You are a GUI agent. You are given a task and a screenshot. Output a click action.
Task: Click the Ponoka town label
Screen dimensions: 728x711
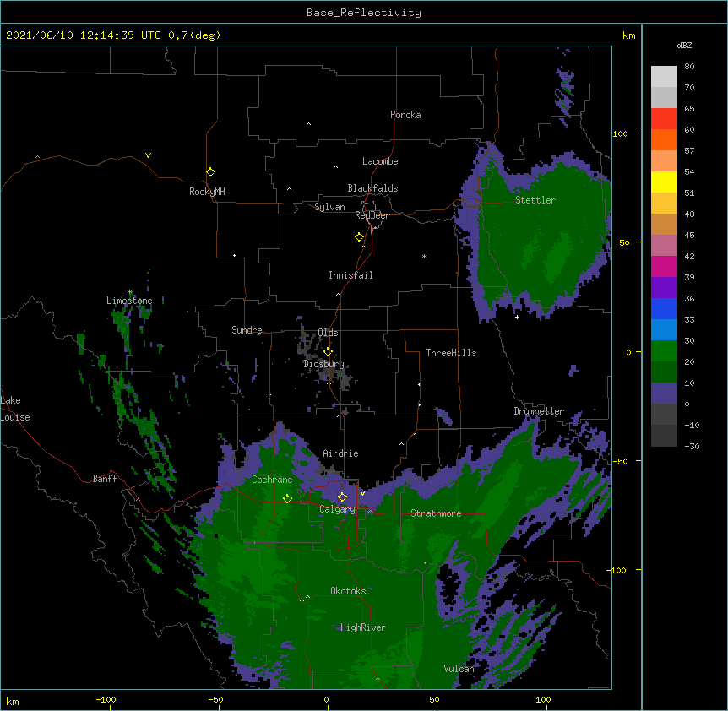(405, 115)
